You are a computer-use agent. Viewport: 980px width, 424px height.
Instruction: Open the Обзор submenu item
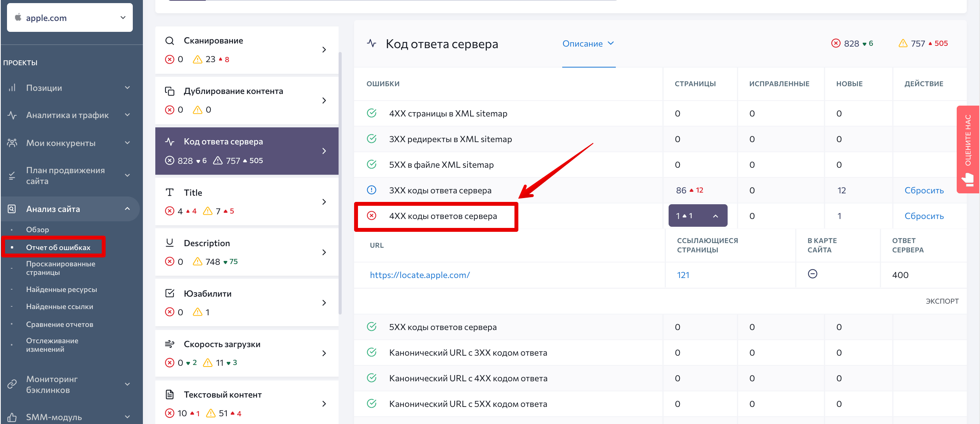point(38,229)
